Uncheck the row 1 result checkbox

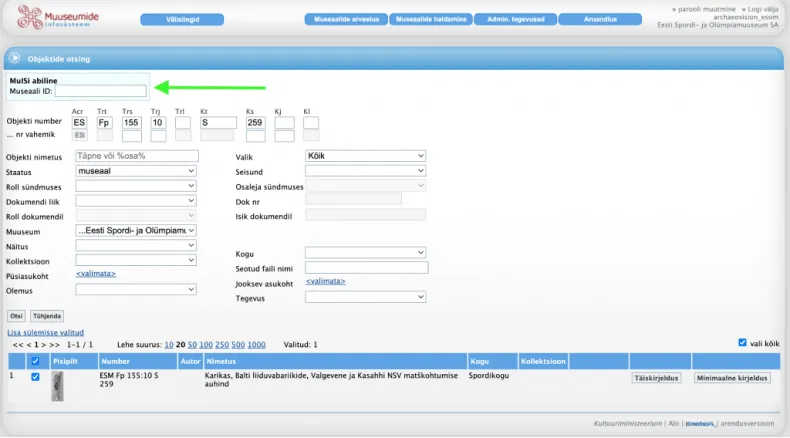click(x=36, y=377)
